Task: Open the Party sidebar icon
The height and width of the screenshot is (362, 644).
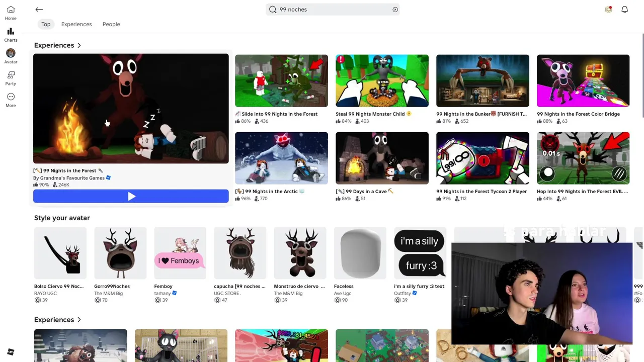Action: tap(11, 78)
